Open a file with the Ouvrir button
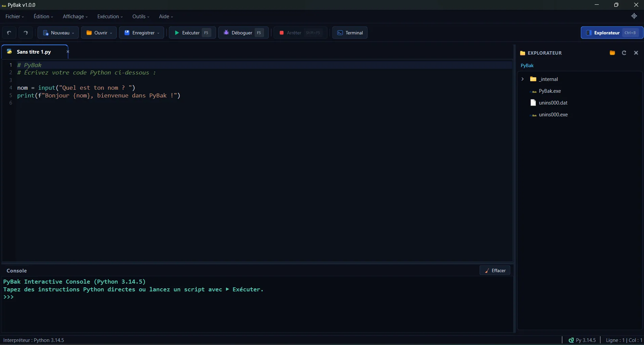Viewport: 644px width, 345px height. click(x=99, y=33)
